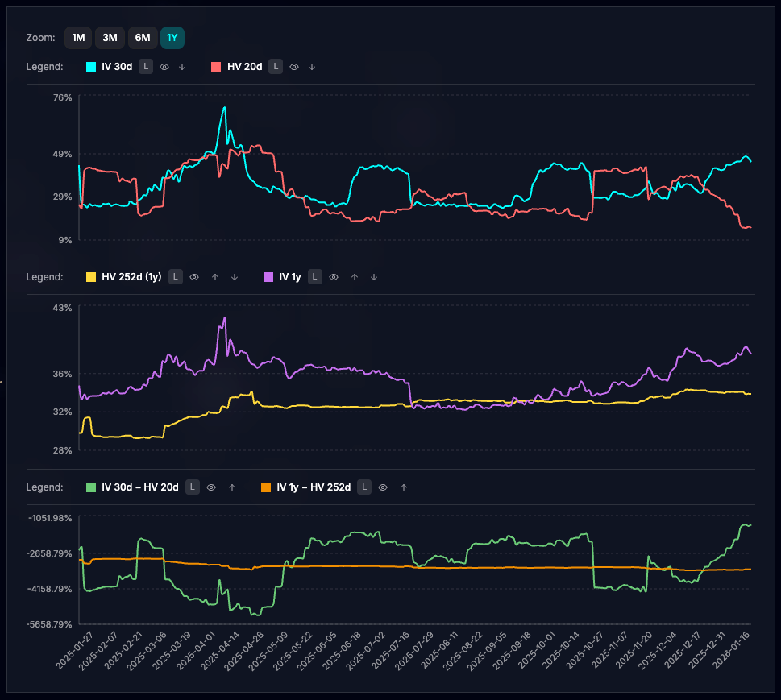Screen dimensions: 781x700
Task: Move IV 30d series down with arrow
Action: point(182,67)
